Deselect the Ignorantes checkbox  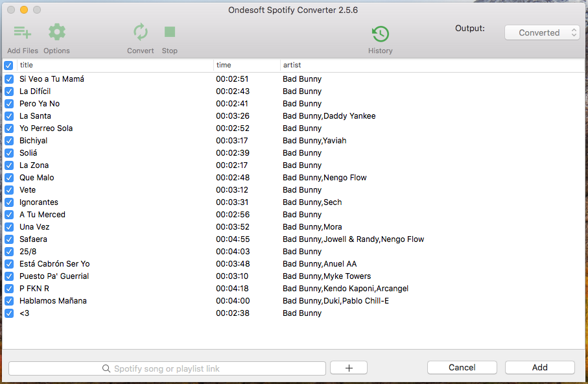tap(9, 202)
